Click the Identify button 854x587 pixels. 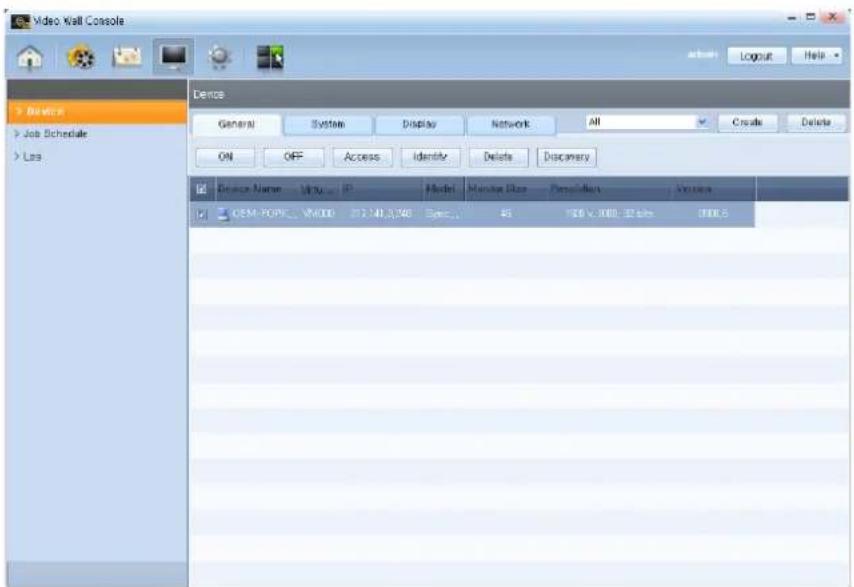tap(430, 157)
